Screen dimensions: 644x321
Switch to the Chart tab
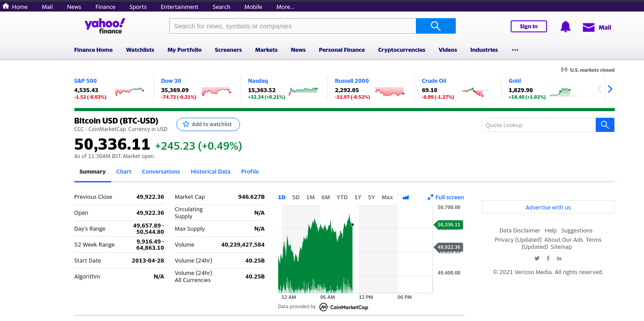point(124,172)
